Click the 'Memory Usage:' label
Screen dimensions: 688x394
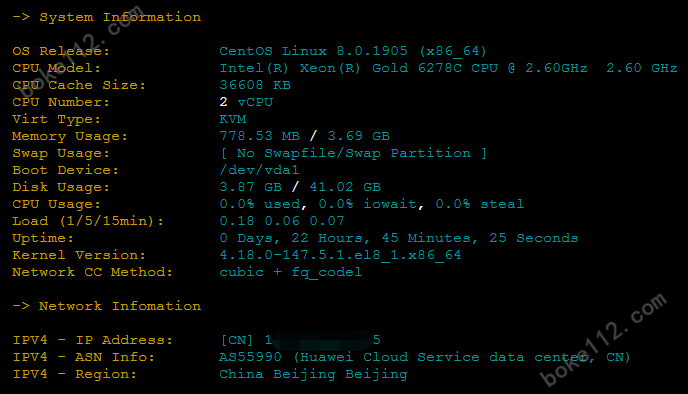pos(70,136)
